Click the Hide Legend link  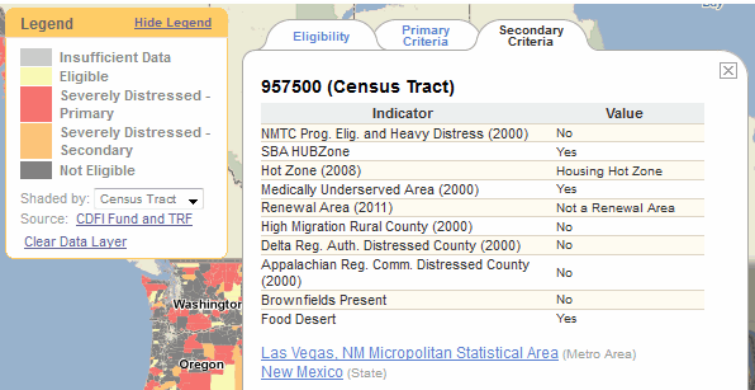coord(173,23)
